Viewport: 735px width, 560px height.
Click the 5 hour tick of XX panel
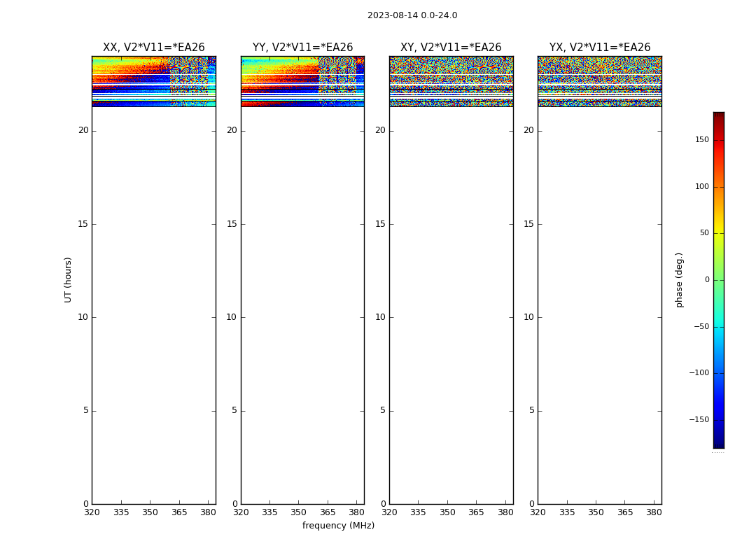click(x=86, y=410)
